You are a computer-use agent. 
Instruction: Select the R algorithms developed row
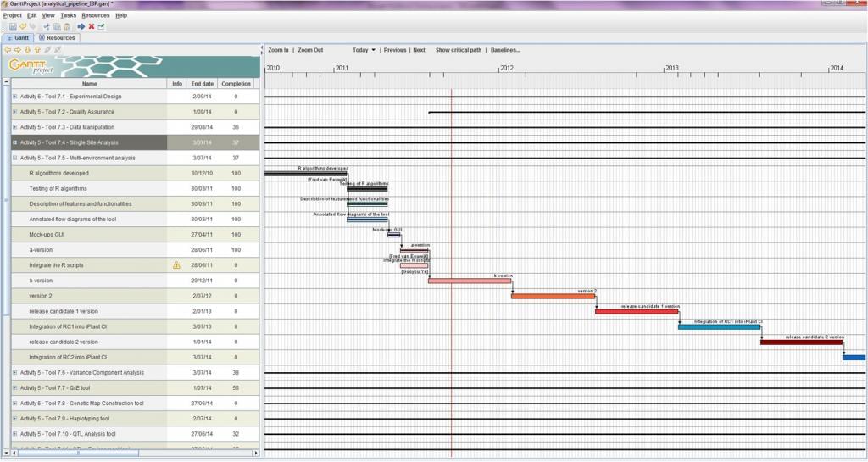(135, 173)
